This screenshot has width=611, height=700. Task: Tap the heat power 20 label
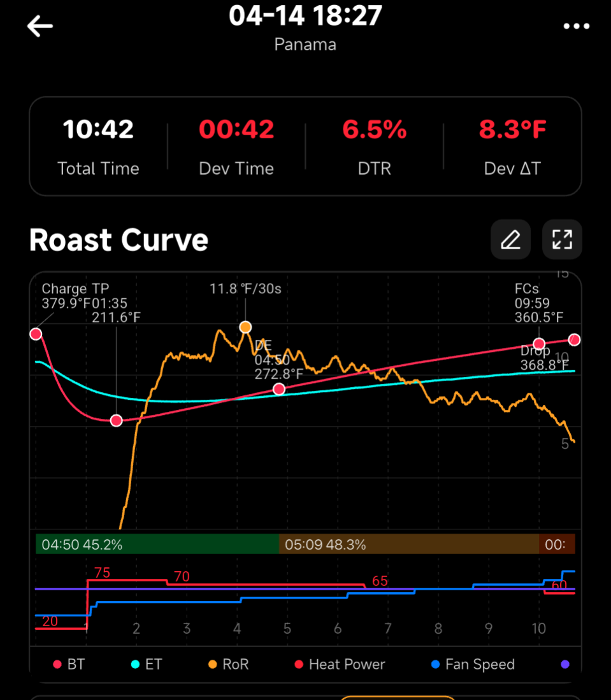(50, 621)
